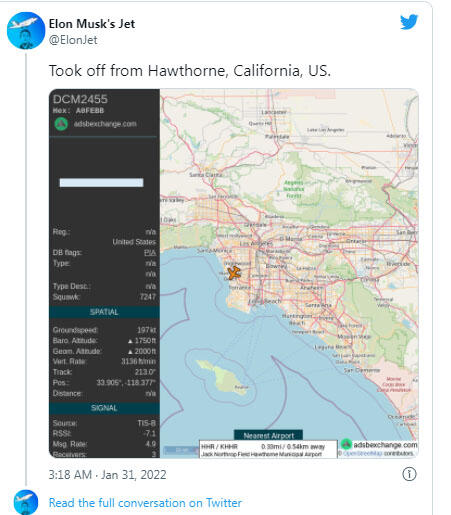This screenshot has width=451, height=515.
Task: Click Catalina Island on the map
Action: coord(223,376)
